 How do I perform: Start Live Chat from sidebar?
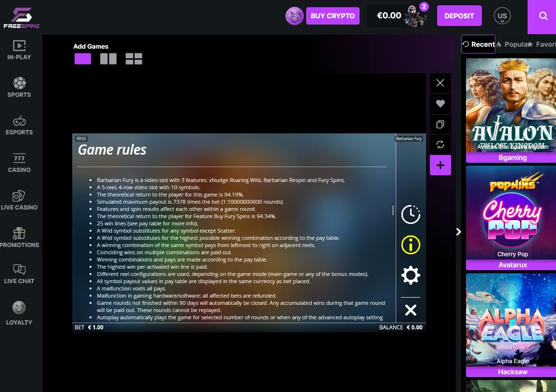pyautogui.click(x=19, y=274)
